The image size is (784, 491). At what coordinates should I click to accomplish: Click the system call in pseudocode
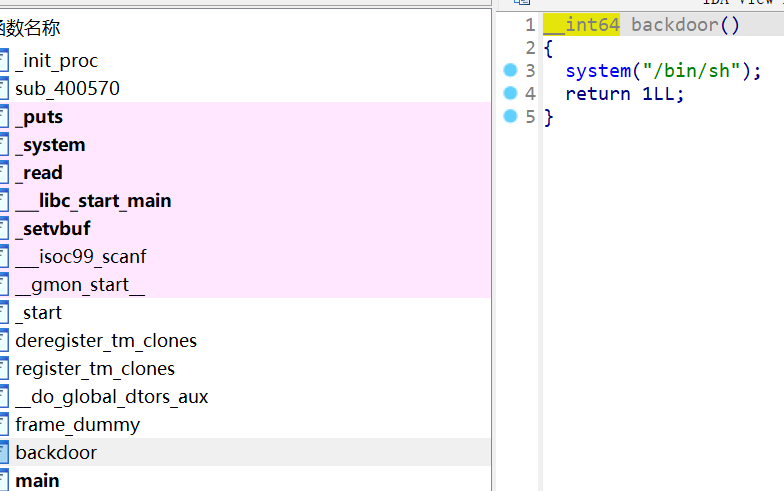[x=598, y=71]
